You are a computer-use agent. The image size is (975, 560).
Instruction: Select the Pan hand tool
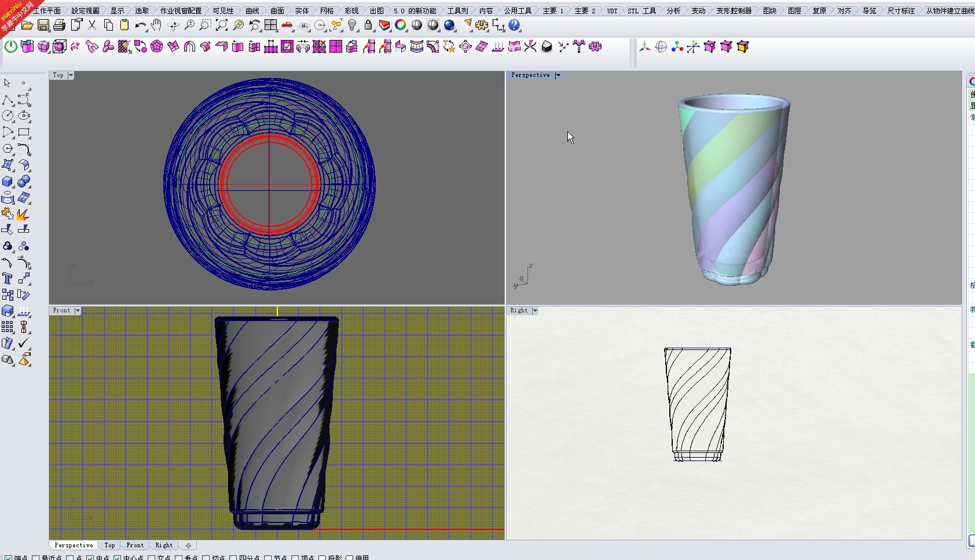click(156, 25)
